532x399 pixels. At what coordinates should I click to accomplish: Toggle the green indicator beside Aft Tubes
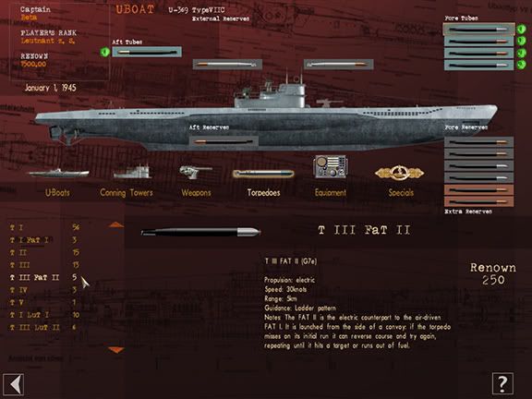(105, 52)
